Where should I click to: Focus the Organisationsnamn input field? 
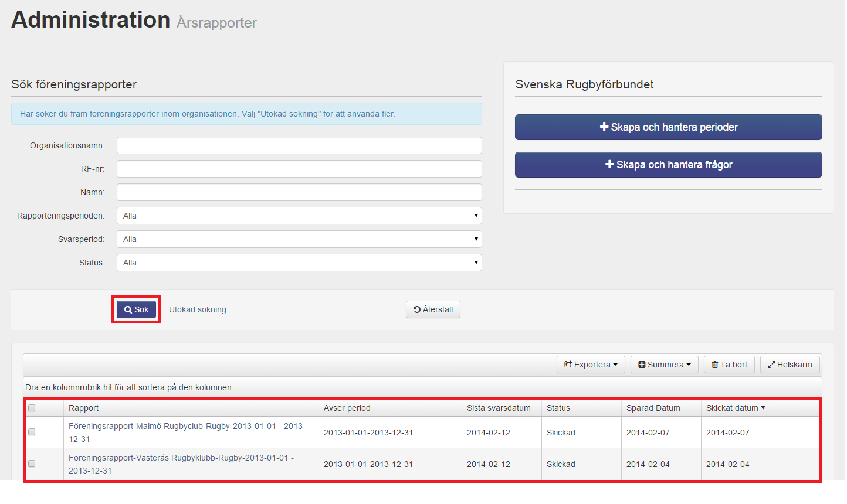(x=299, y=145)
